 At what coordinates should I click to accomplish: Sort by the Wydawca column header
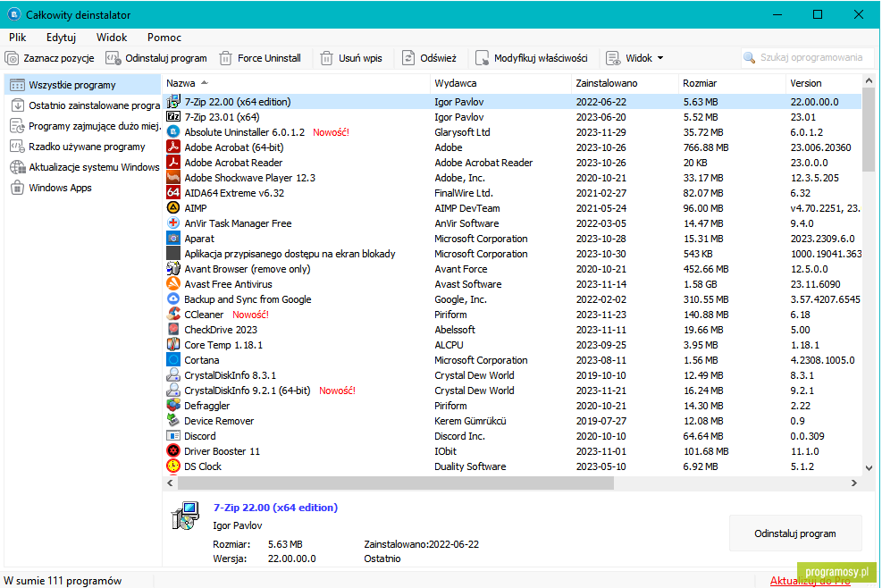tap(501, 83)
